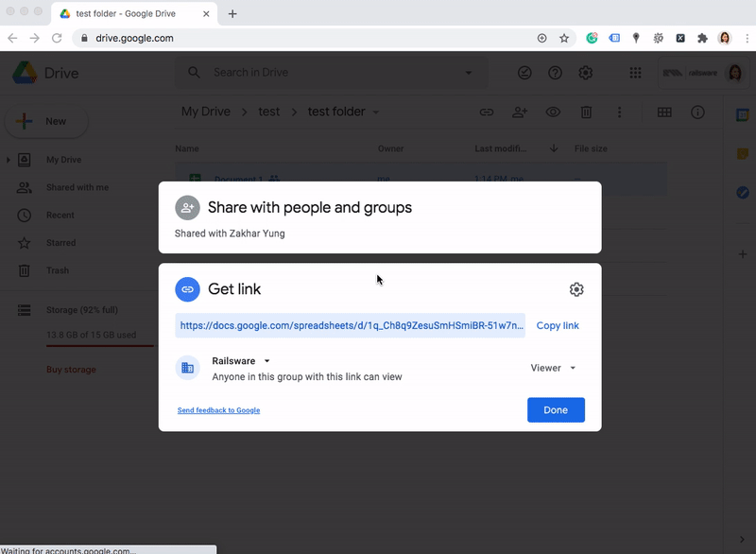Click the Done button
This screenshot has width=756, height=554.
tap(556, 410)
